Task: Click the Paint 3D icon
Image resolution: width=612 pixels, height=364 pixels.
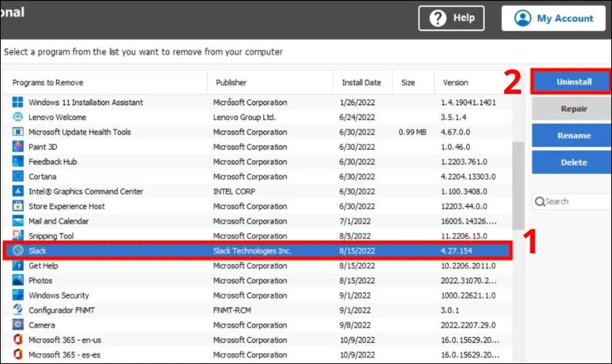Action: (17, 147)
